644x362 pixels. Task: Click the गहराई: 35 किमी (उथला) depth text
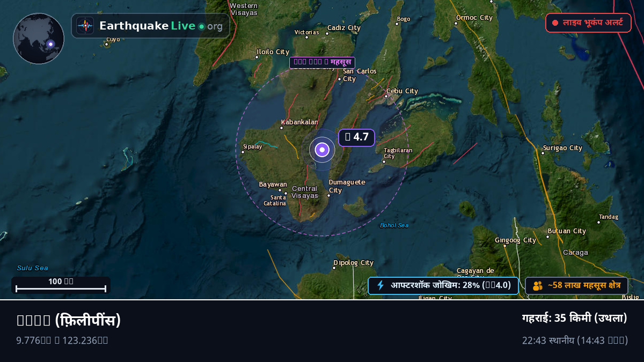pos(575,318)
